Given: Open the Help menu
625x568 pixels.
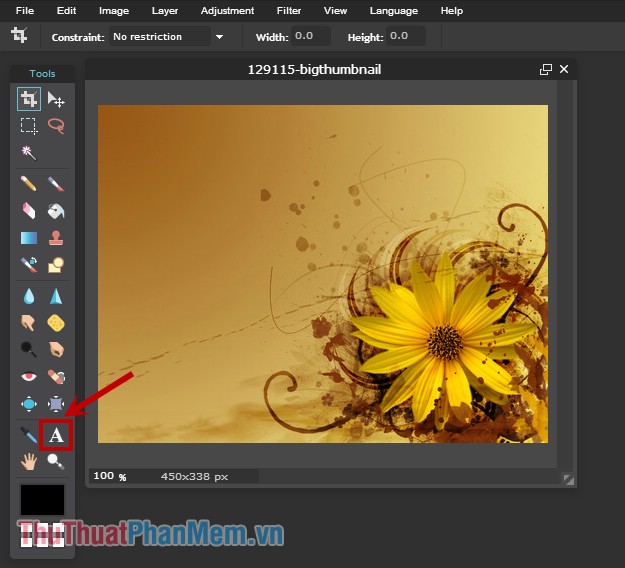Looking at the screenshot, I should (x=452, y=10).
